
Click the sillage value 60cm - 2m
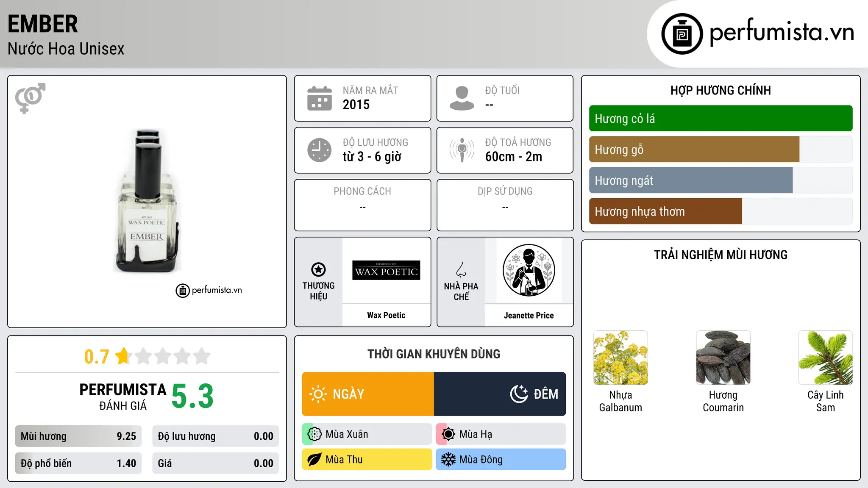[x=514, y=157]
